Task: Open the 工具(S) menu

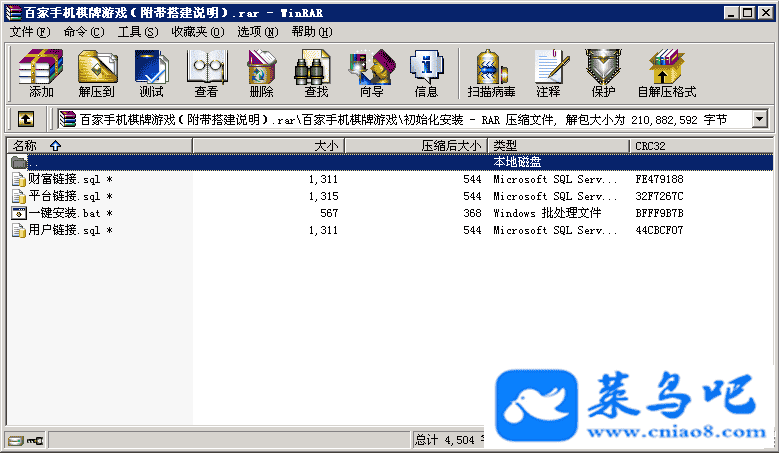Action: click(138, 32)
